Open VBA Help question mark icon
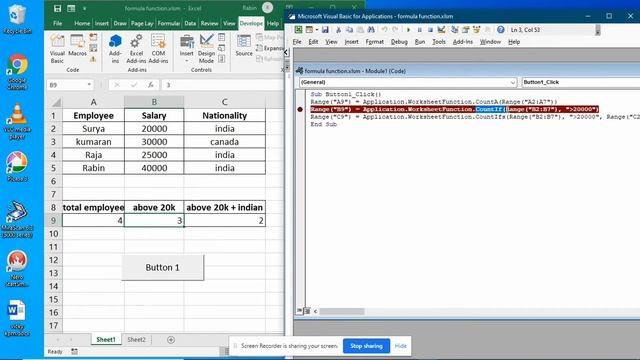 (x=501, y=30)
